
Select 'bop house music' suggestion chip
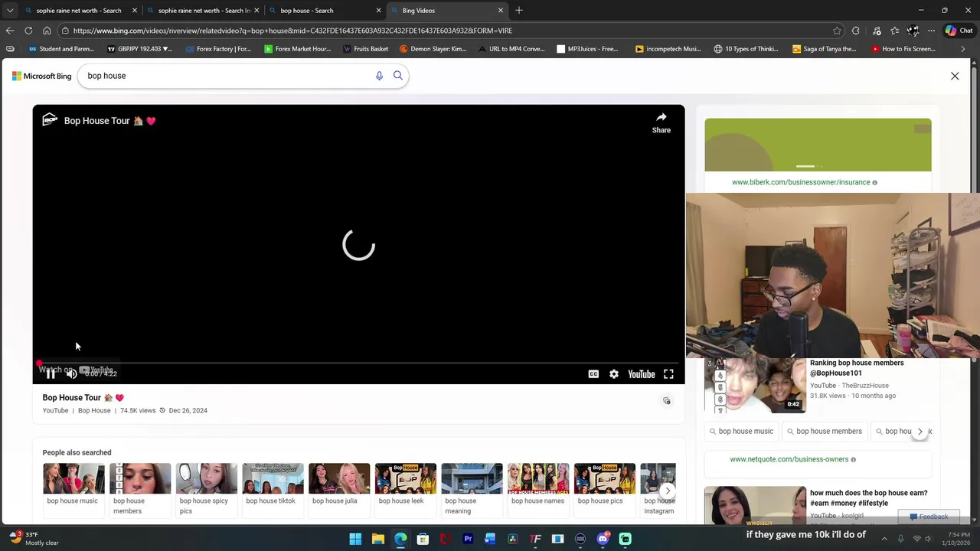[741, 431]
